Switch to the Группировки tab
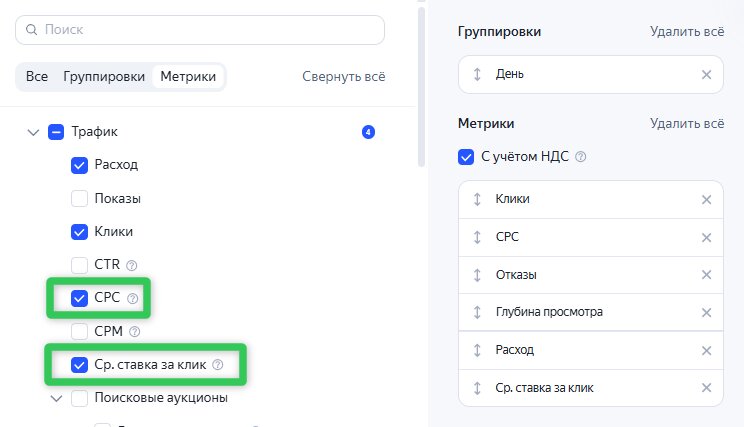Image resolution: width=744 pixels, height=427 pixels. [x=104, y=76]
